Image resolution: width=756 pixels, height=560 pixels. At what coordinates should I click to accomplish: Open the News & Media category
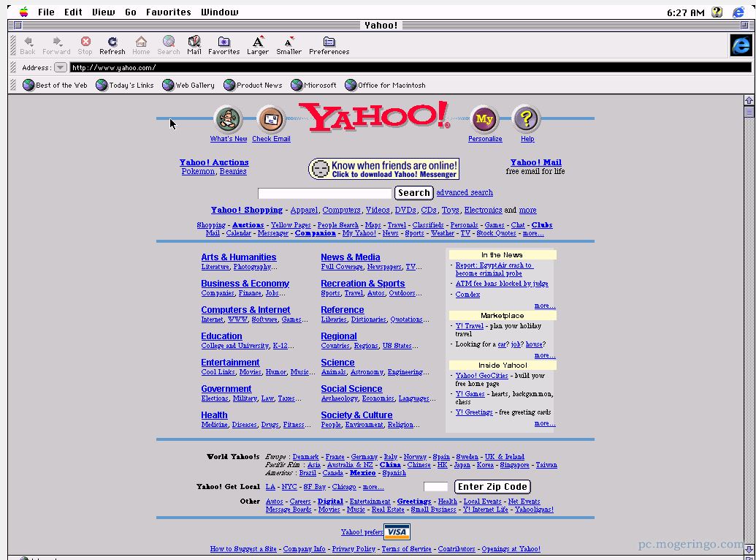[351, 257]
